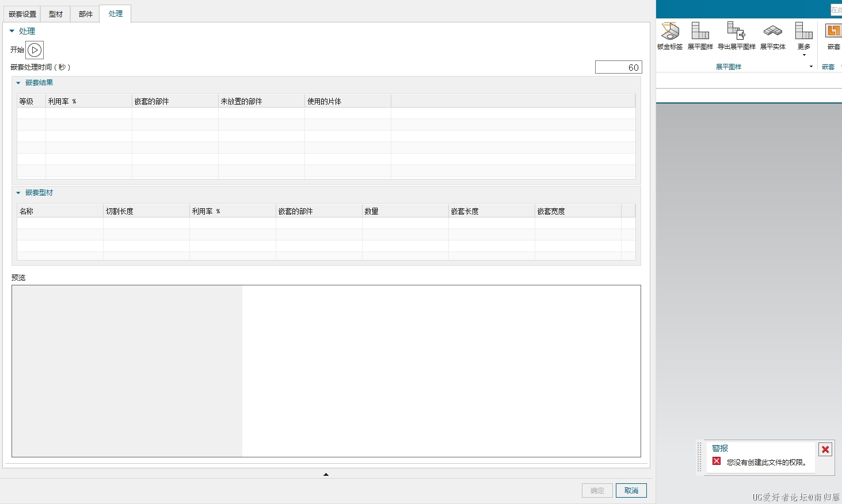Close the 警报 alert popup
The height and width of the screenshot is (504, 842).
pyautogui.click(x=825, y=449)
